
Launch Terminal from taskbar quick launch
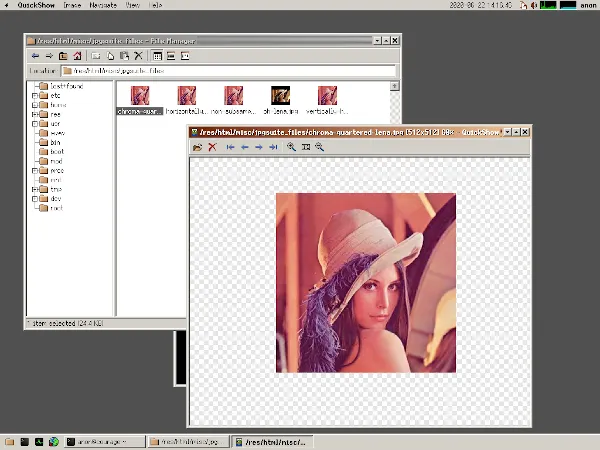24,442
